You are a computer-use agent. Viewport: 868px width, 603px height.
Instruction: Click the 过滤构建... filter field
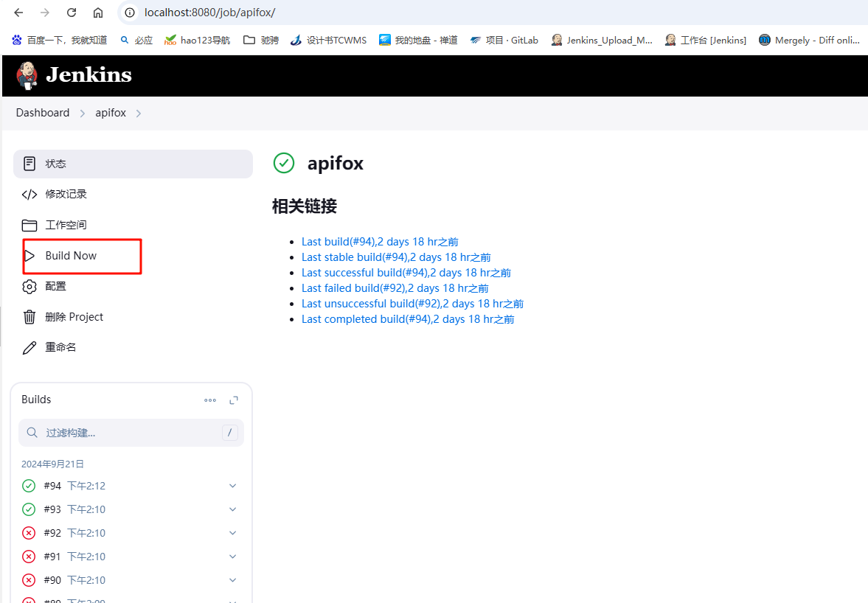(131, 433)
